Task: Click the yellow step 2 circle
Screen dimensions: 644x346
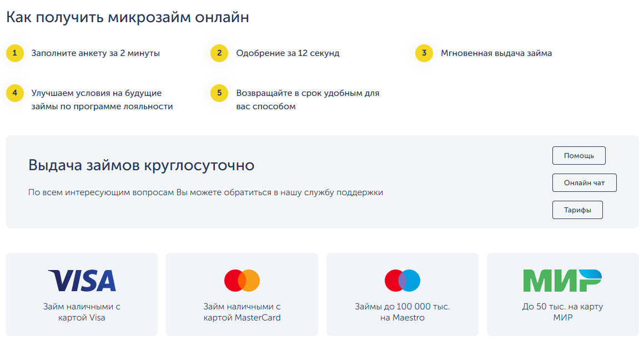Action: (219, 53)
